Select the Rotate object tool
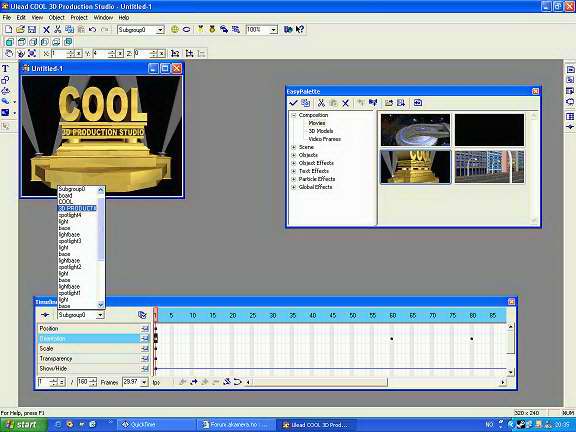The image size is (576, 432). point(20,54)
